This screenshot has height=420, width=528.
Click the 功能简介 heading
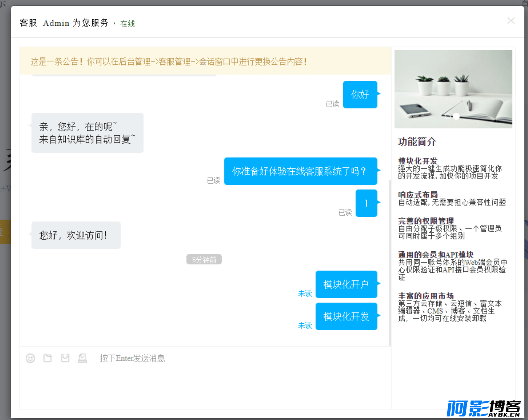tap(417, 141)
